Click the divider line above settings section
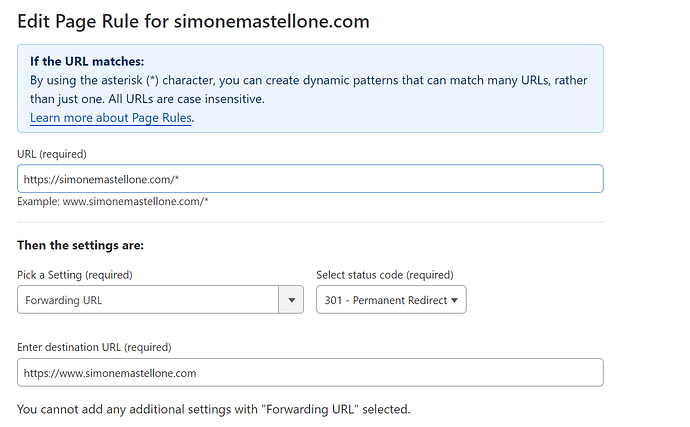 (x=310, y=222)
